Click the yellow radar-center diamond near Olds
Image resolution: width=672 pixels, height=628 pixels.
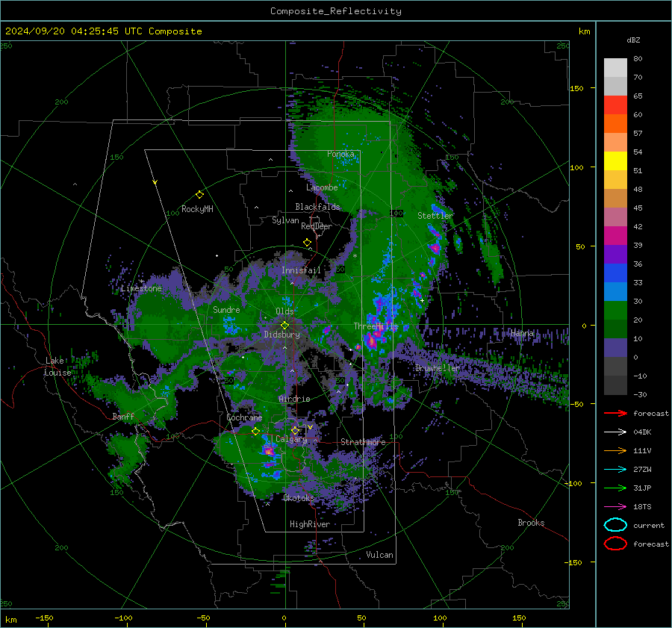click(284, 326)
